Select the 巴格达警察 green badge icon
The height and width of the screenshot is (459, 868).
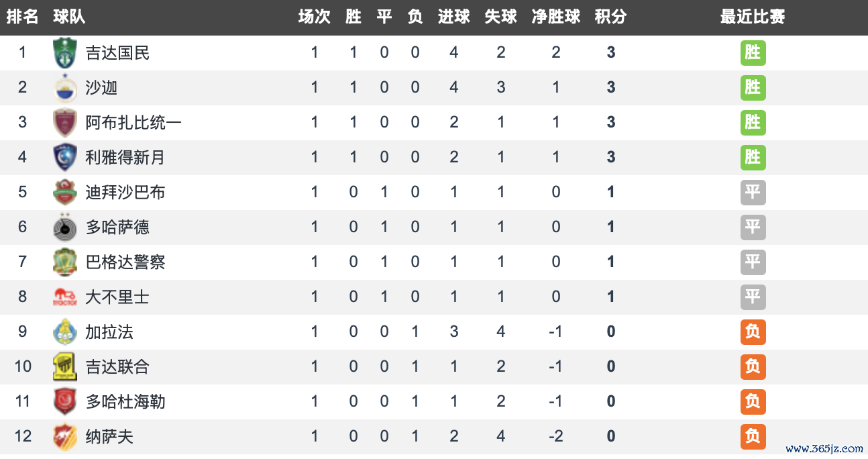(x=65, y=262)
